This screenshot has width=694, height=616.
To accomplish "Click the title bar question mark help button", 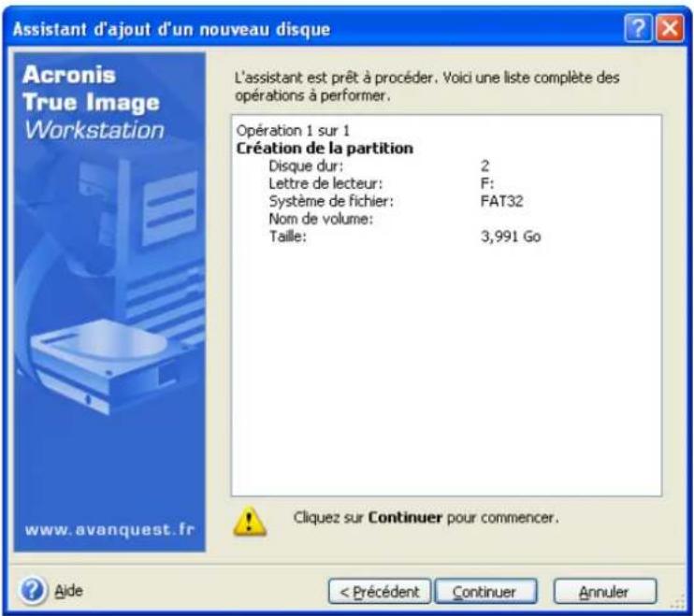I will (638, 29).
